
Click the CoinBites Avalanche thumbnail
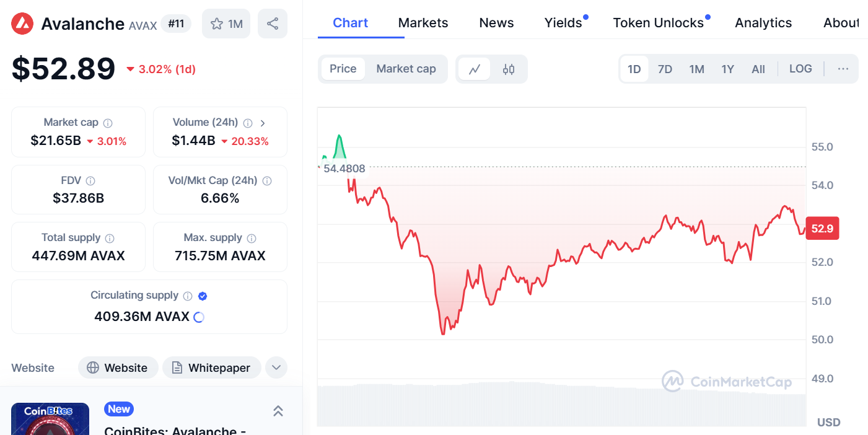50,420
